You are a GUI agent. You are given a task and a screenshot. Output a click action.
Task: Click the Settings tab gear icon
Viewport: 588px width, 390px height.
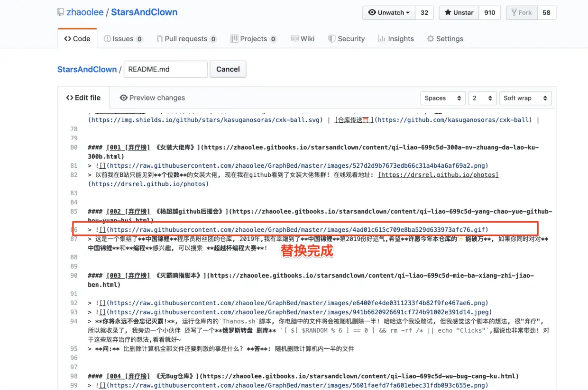(431, 39)
